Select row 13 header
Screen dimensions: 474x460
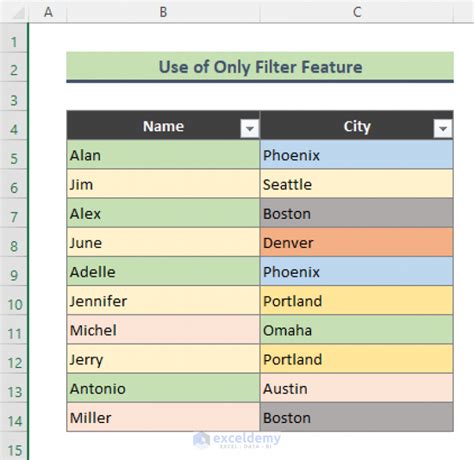[x=14, y=388]
